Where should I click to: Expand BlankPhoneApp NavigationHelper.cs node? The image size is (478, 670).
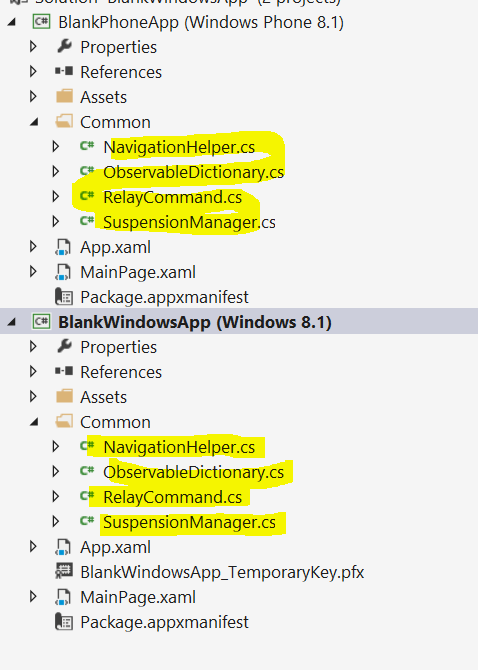pyautogui.click(x=56, y=147)
